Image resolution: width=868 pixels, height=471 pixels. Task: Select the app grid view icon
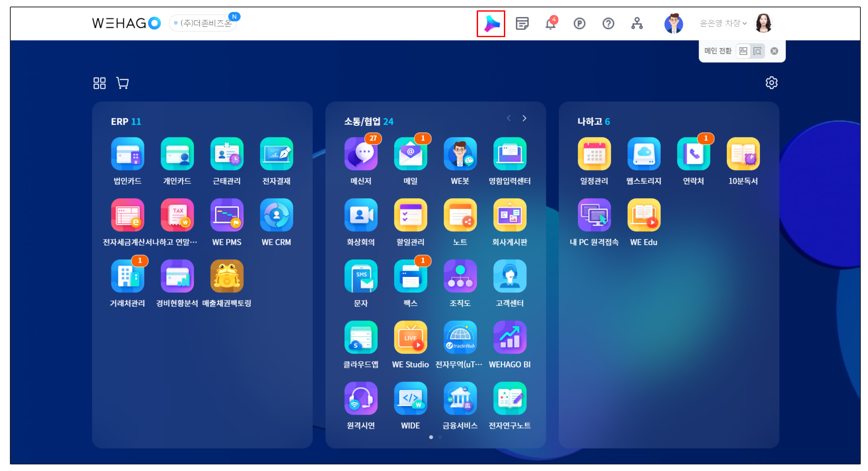(99, 83)
